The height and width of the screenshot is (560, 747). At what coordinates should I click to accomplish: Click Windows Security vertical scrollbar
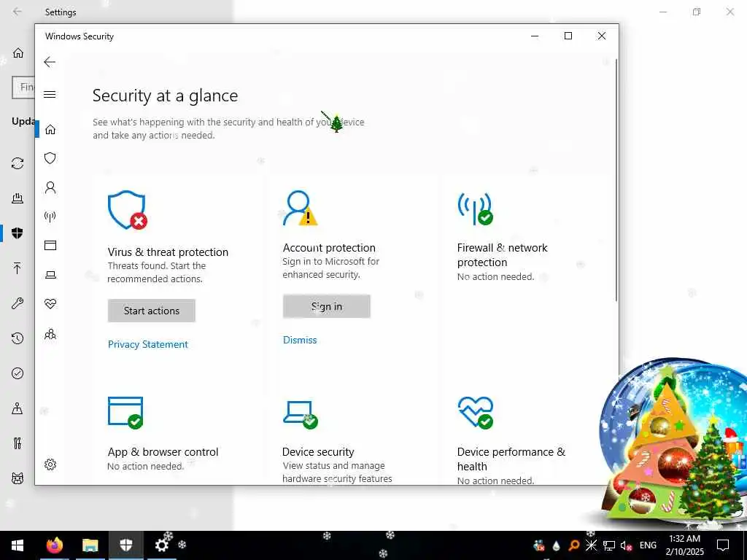(616, 180)
